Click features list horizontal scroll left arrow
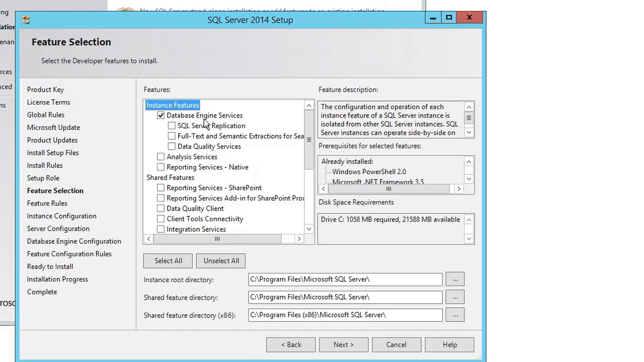 [x=148, y=239]
